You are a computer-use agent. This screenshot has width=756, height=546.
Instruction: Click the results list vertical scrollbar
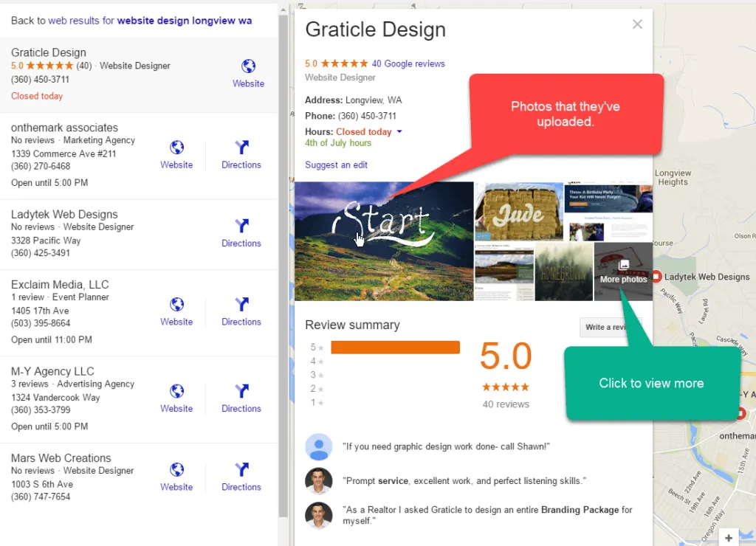coord(283,265)
